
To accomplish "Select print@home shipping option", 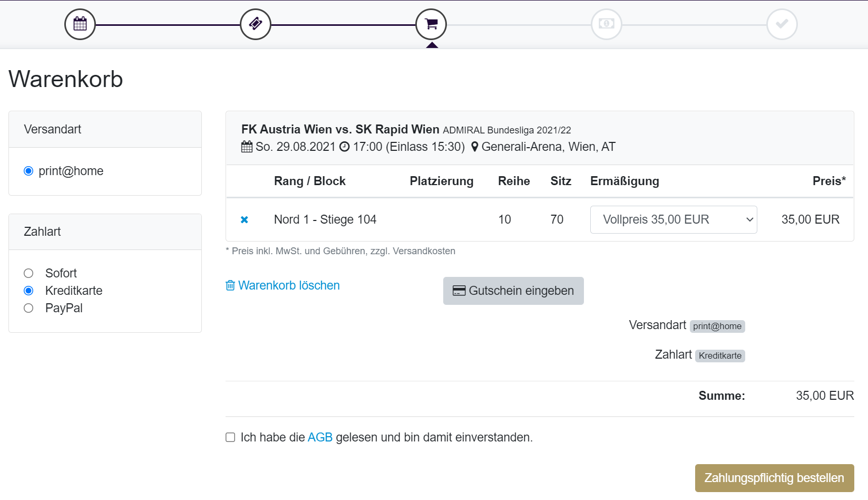I will (x=28, y=171).
